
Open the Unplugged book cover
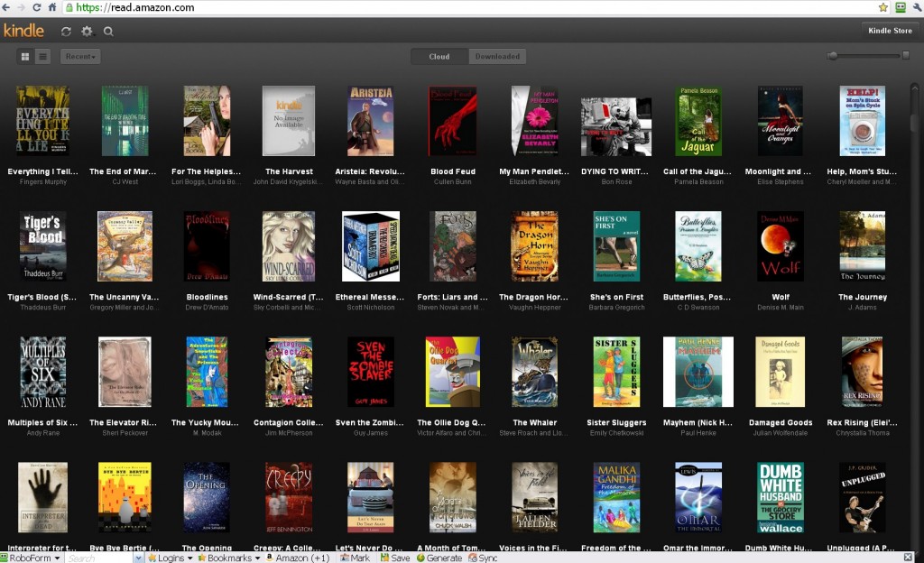click(862, 497)
